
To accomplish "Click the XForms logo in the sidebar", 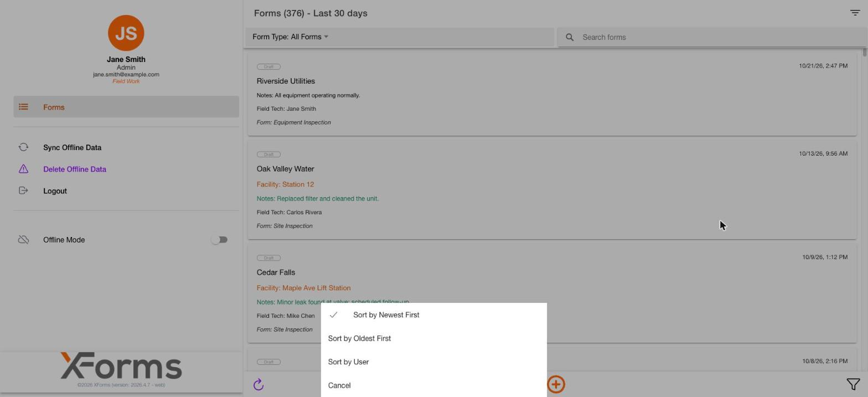I will pos(121,365).
